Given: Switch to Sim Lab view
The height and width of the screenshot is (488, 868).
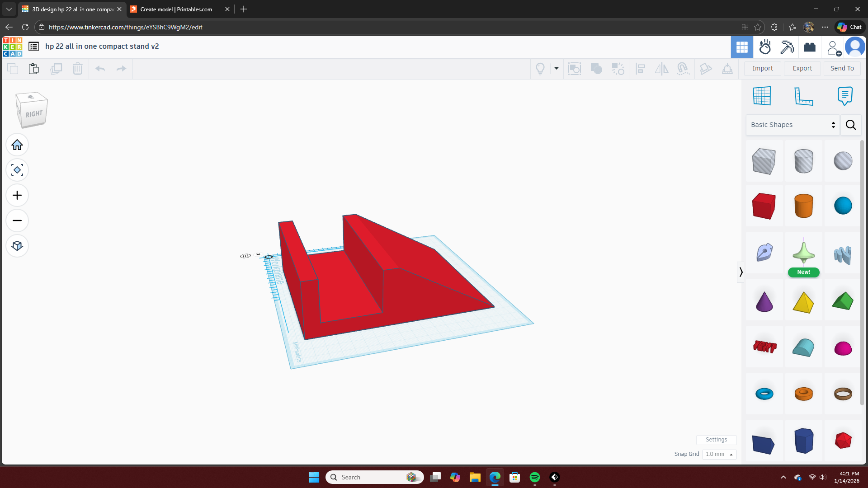Looking at the screenshot, I should 765,47.
